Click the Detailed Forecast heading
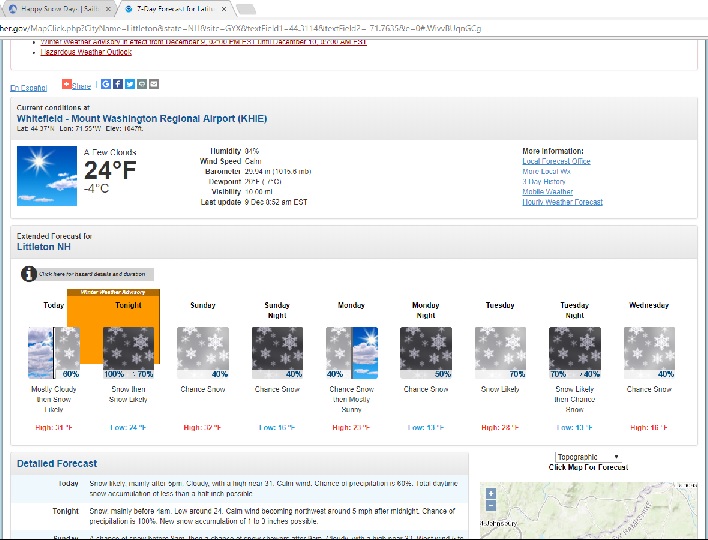Screen dimensions: 708x540 57,464
